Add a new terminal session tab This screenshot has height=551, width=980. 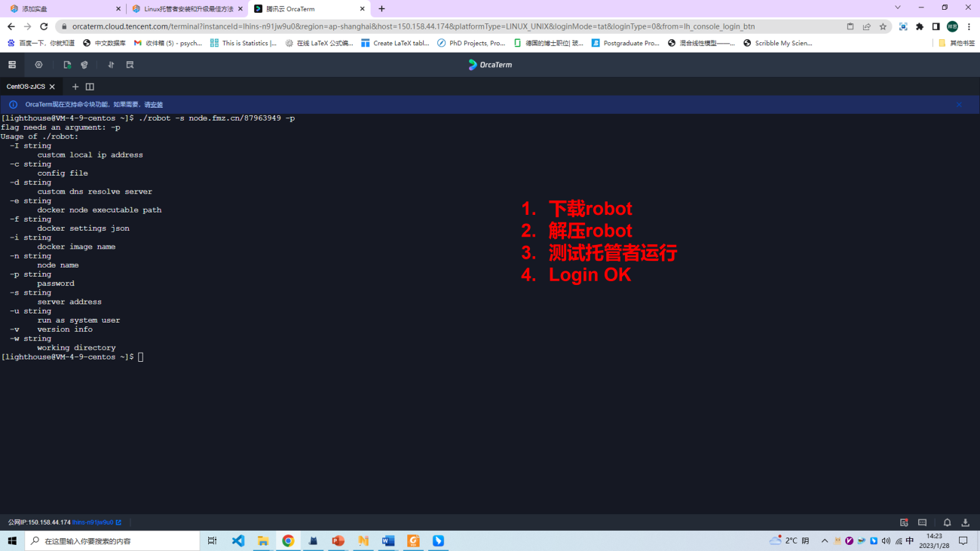pyautogui.click(x=75, y=87)
